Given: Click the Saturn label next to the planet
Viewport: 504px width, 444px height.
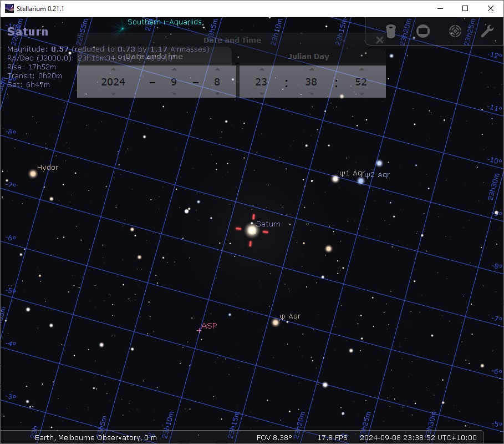Looking at the screenshot, I should tap(268, 224).
